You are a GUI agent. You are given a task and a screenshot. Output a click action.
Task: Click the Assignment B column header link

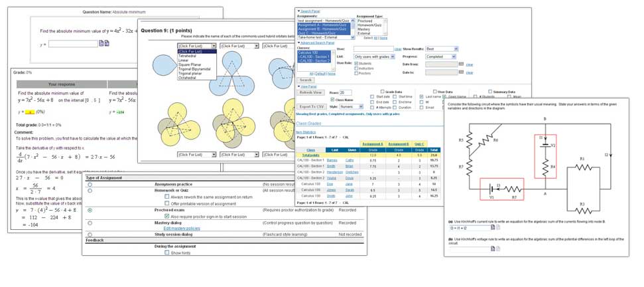coord(399,144)
